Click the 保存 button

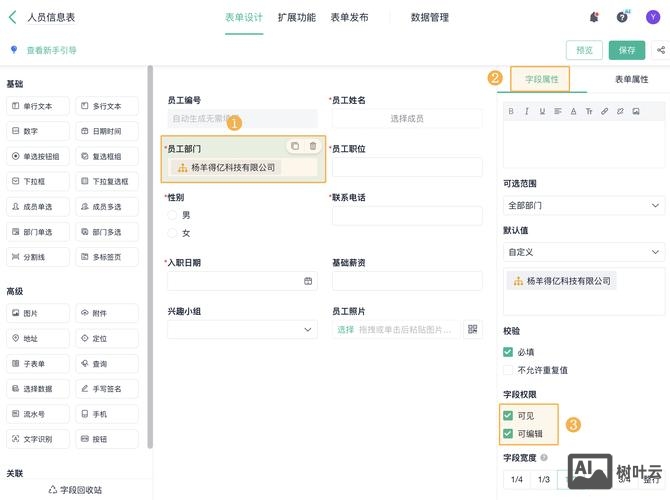pos(627,50)
